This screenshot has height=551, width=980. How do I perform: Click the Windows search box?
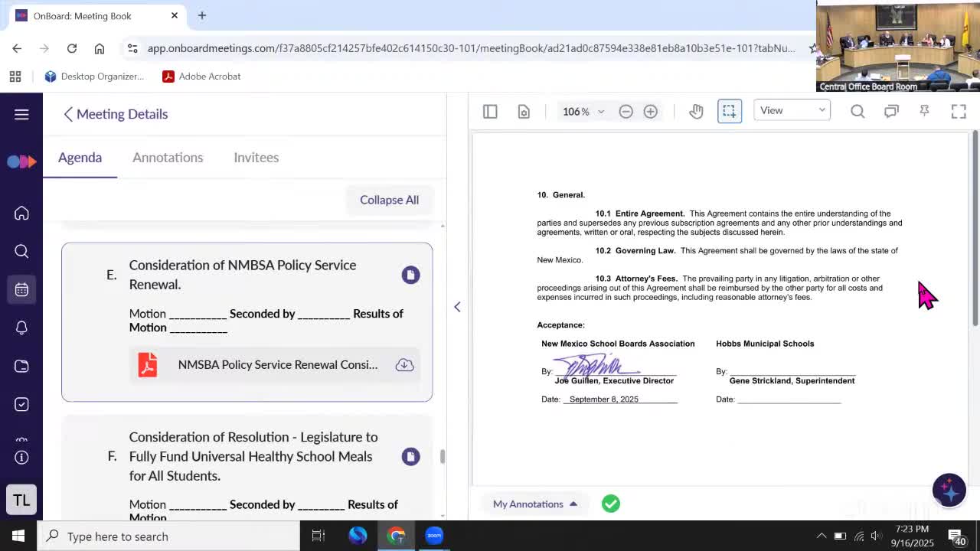click(x=170, y=536)
